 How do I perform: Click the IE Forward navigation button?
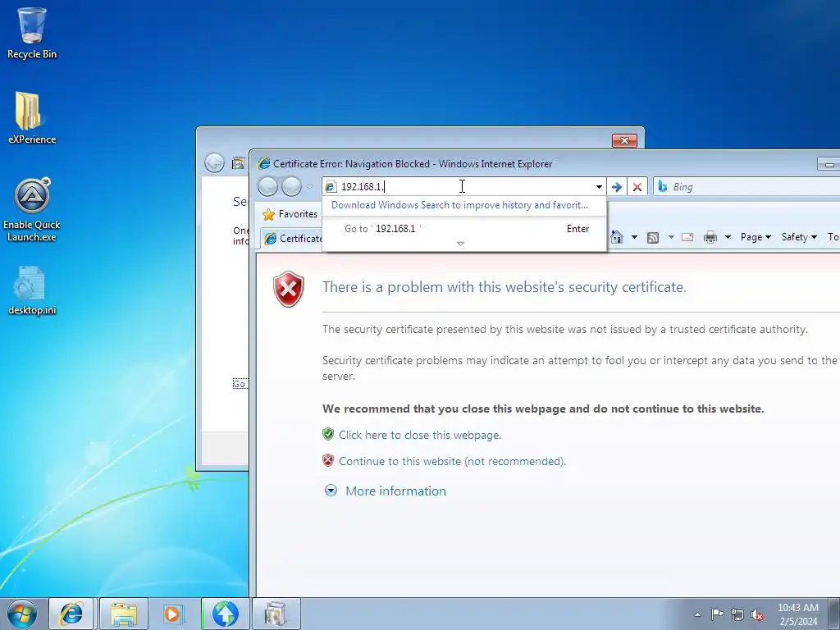(291, 186)
